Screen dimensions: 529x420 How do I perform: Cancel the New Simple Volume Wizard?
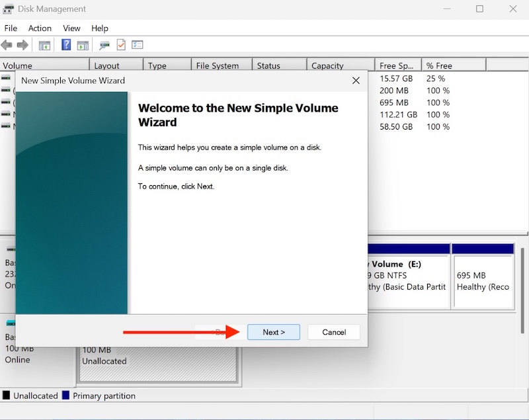pyautogui.click(x=334, y=332)
